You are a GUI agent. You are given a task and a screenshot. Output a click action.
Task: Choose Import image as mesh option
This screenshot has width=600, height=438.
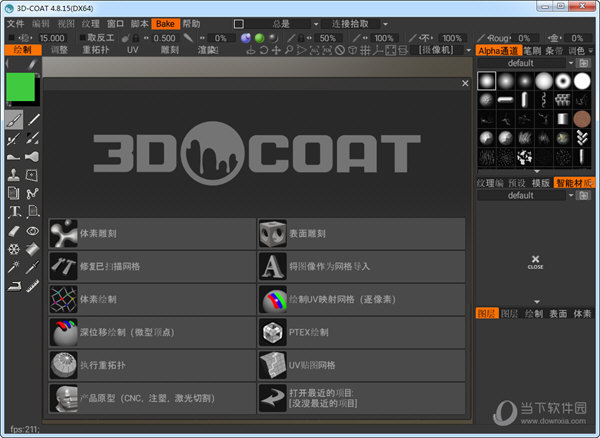click(362, 267)
